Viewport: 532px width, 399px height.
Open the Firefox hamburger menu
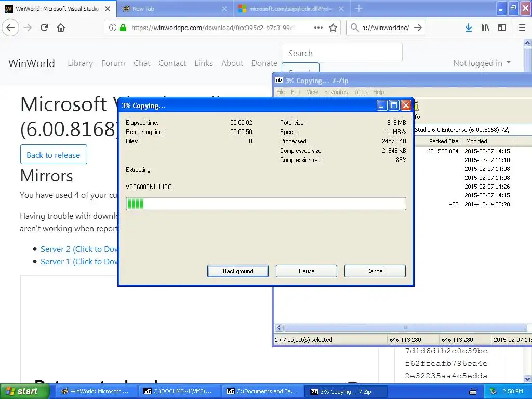click(522, 28)
